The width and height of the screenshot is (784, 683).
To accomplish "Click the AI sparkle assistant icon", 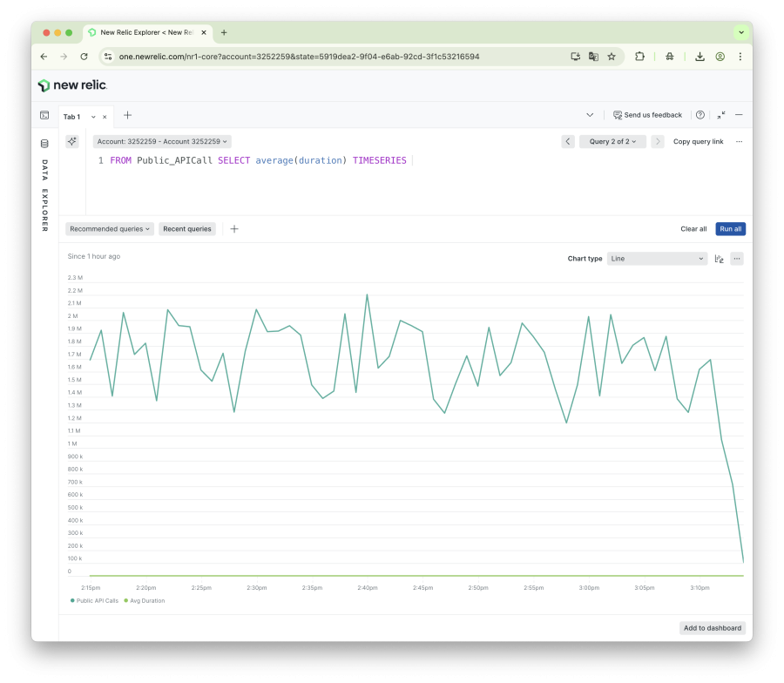I will click(x=72, y=141).
